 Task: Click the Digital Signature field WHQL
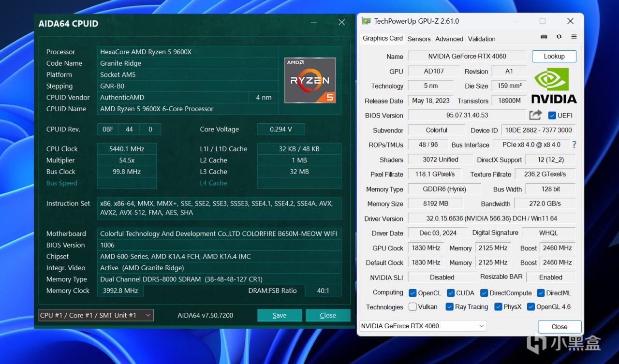coord(548,233)
